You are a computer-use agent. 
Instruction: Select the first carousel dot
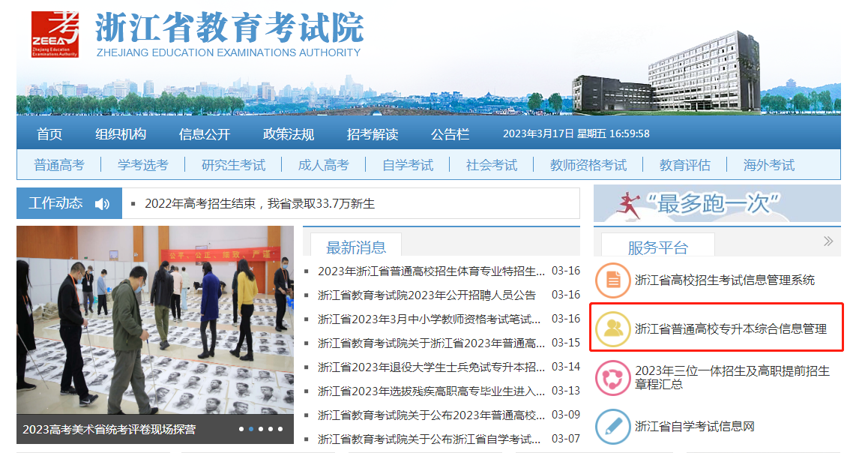coord(241,429)
